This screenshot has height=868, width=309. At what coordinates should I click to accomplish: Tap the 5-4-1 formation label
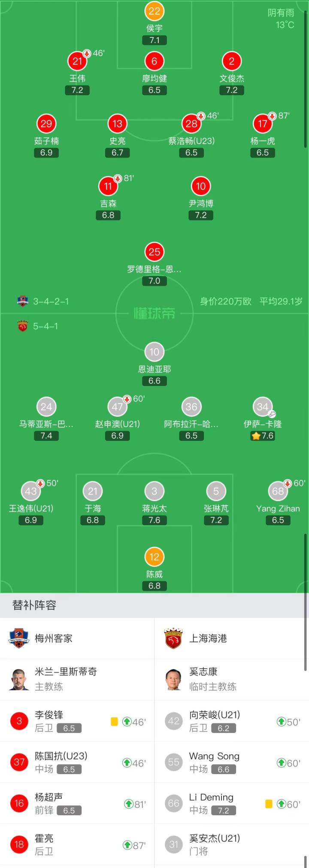coord(45,326)
